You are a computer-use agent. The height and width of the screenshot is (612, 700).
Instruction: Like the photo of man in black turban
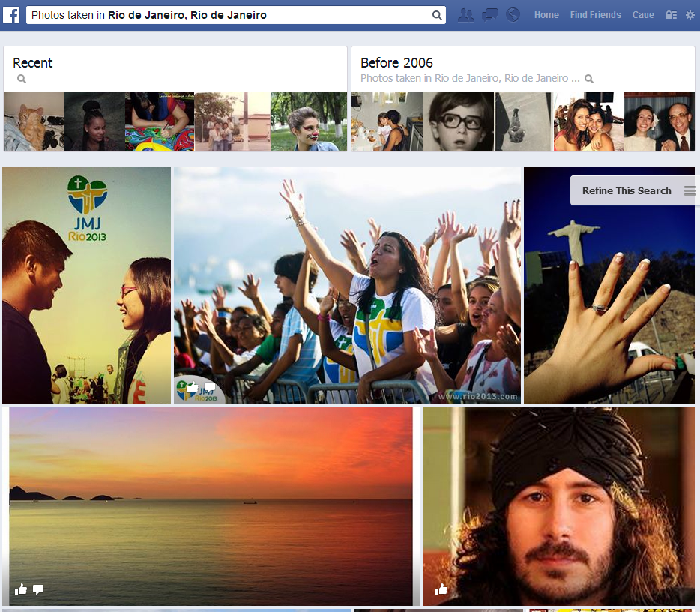(441, 589)
